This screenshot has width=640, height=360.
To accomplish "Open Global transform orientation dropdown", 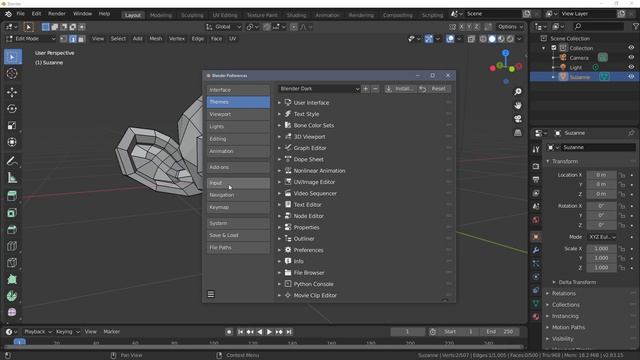I will point(224,27).
